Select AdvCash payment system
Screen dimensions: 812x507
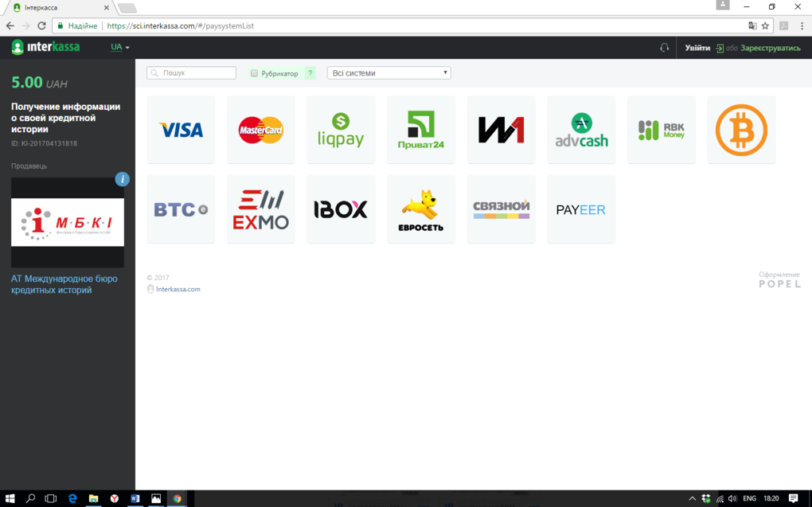[x=581, y=130]
